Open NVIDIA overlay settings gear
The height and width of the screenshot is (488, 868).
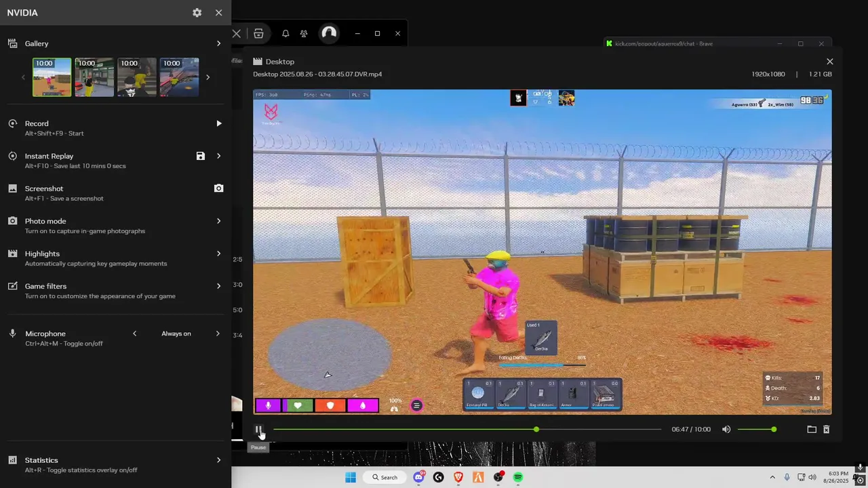197,13
